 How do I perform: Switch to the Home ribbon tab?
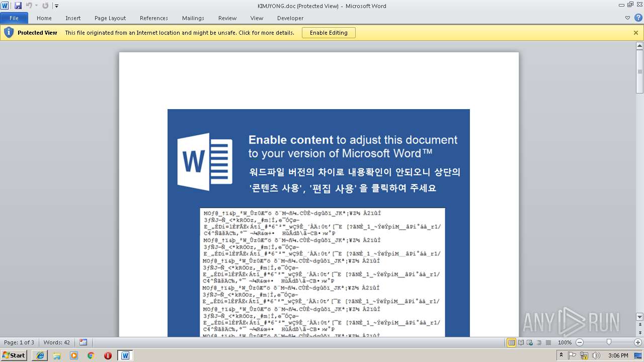[44, 18]
